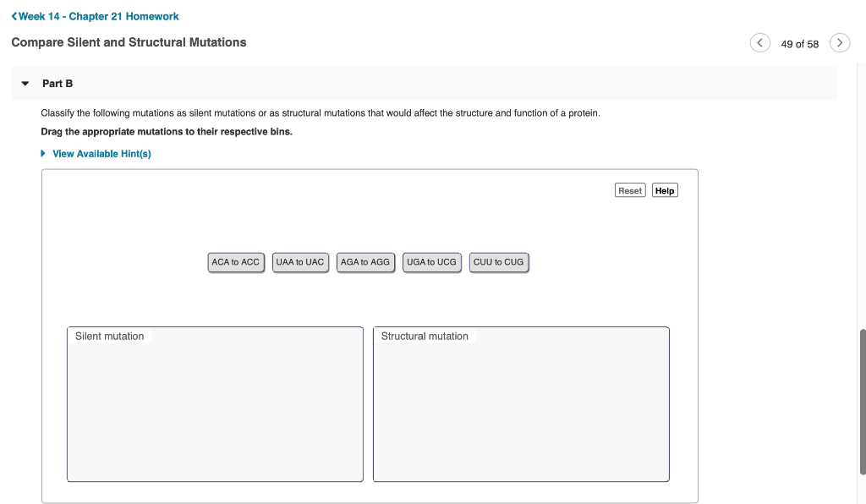Click inside the Structural mutation bin
The image size is (866, 504).
pyautogui.click(x=521, y=406)
